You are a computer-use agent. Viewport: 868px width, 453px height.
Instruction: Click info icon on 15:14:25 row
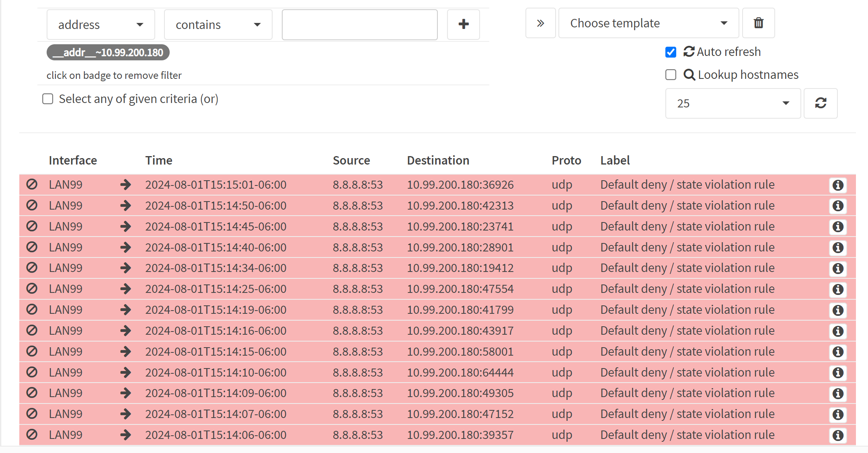tap(838, 289)
